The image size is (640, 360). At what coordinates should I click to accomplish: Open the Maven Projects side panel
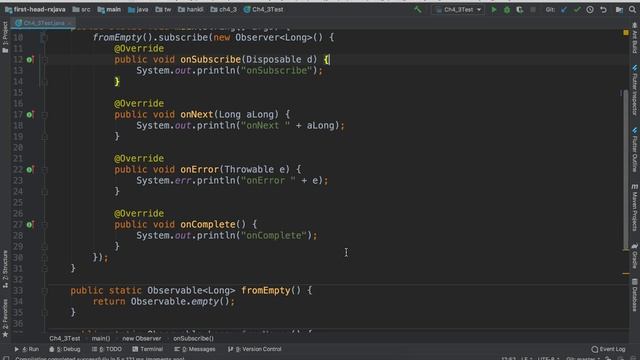point(635,207)
